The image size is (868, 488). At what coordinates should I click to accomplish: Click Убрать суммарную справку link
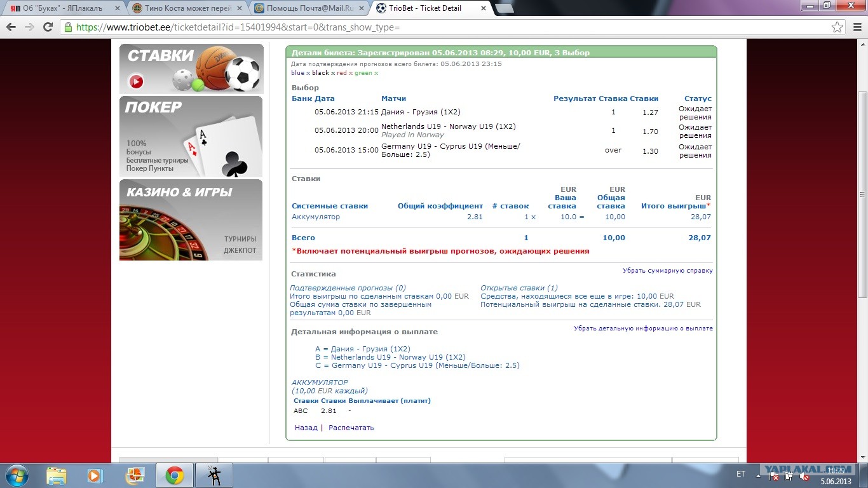[x=668, y=271]
